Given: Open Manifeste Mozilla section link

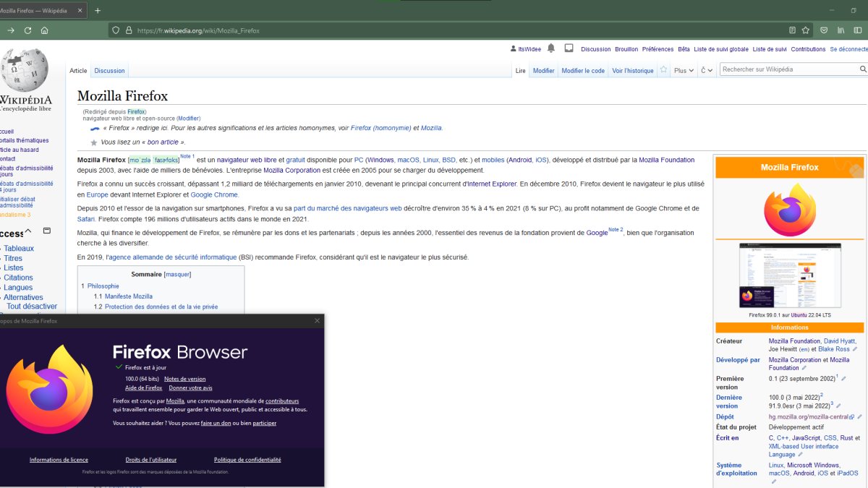Looking at the screenshot, I should coord(129,296).
